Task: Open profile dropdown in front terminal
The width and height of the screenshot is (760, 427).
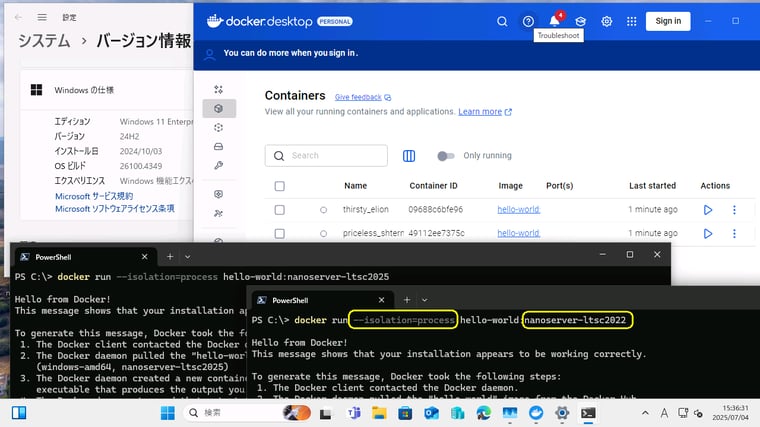Action: tap(425, 300)
